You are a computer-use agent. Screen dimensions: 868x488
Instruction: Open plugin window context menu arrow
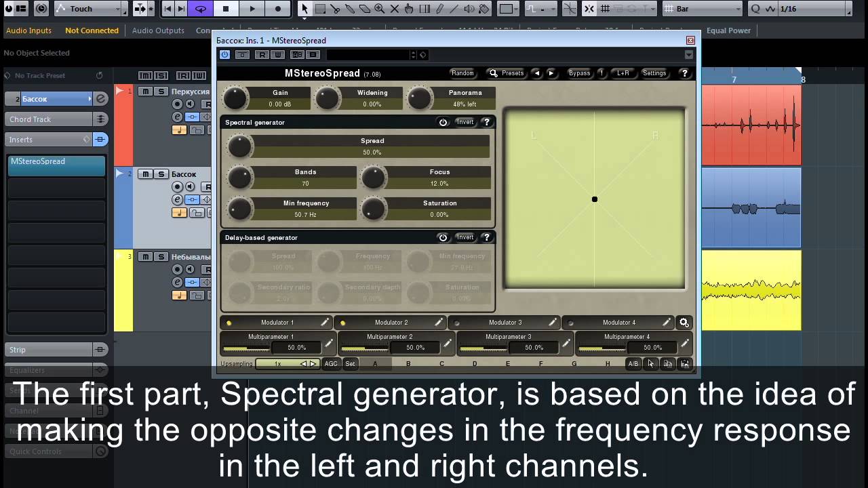pos(689,55)
